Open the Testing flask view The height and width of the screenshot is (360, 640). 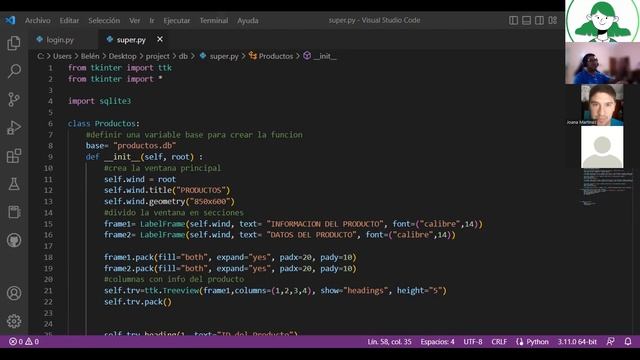coord(14,184)
